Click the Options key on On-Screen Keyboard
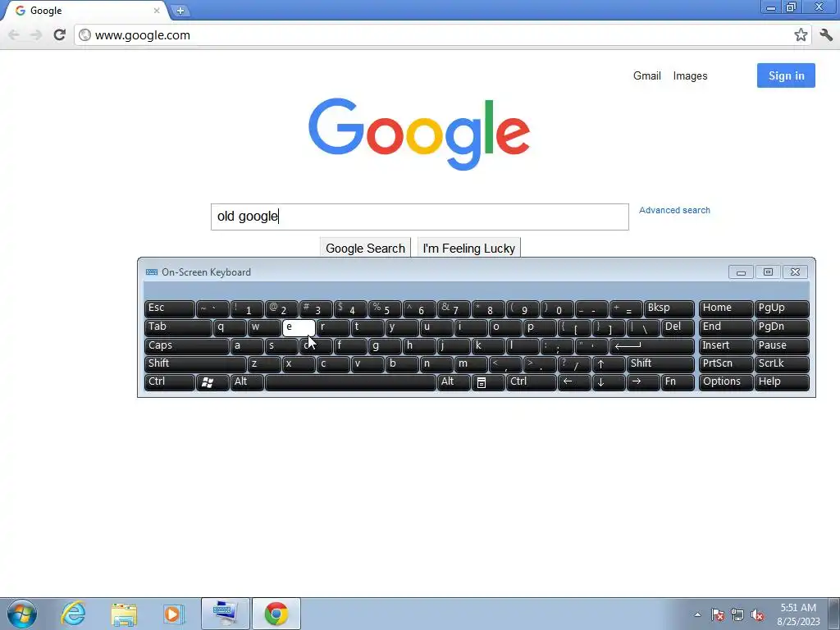Image resolution: width=840 pixels, height=630 pixels. pyautogui.click(x=726, y=382)
